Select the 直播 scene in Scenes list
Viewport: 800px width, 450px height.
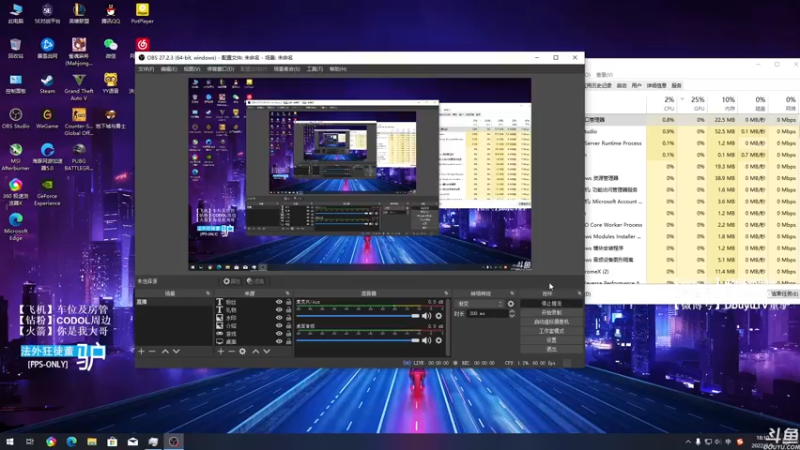(x=173, y=302)
